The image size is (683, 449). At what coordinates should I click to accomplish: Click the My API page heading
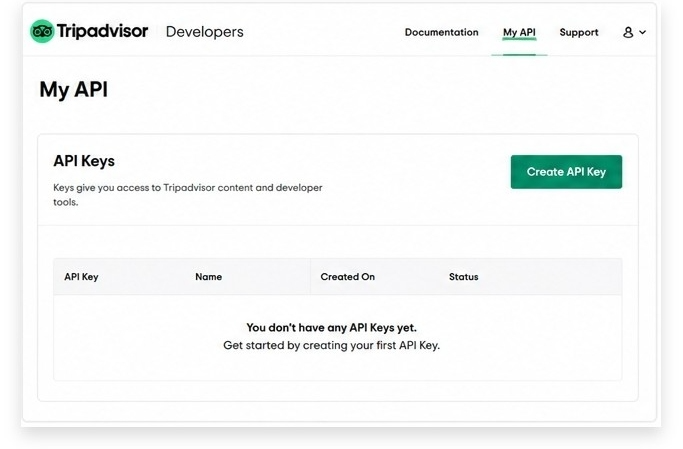tap(73, 89)
